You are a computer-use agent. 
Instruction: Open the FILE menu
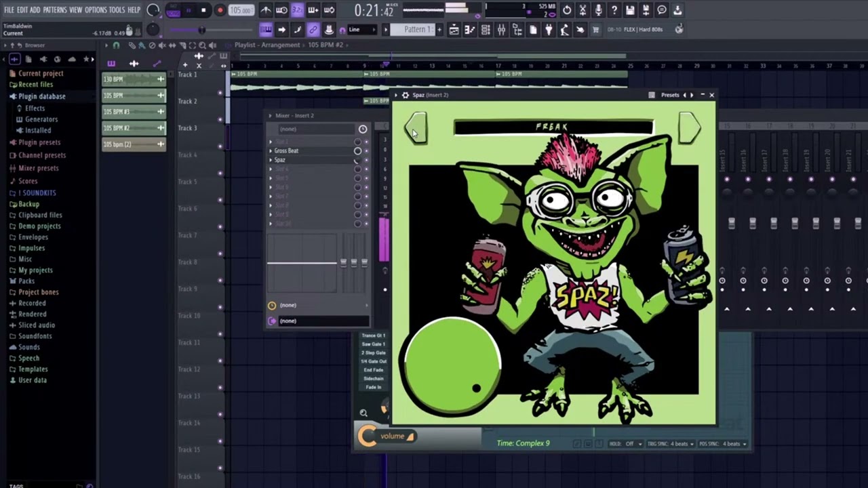(9, 9)
